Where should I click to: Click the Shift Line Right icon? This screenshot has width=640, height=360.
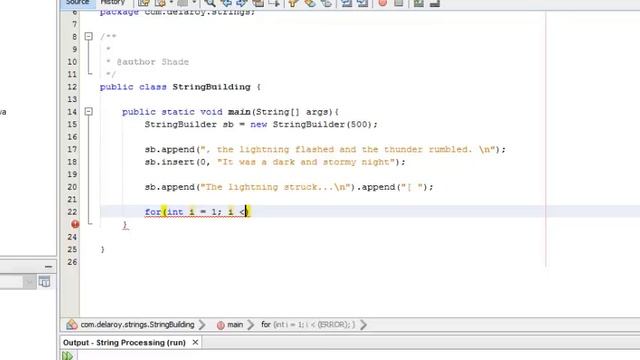(362, 3)
